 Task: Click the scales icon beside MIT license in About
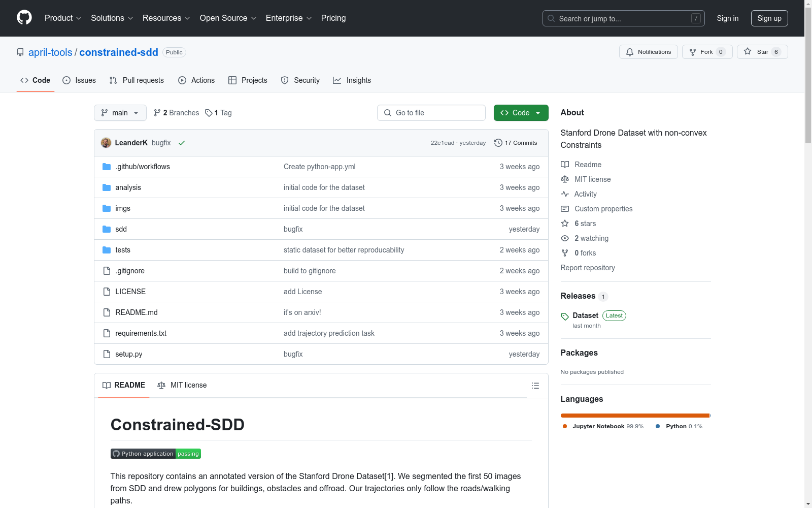pos(565,179)
